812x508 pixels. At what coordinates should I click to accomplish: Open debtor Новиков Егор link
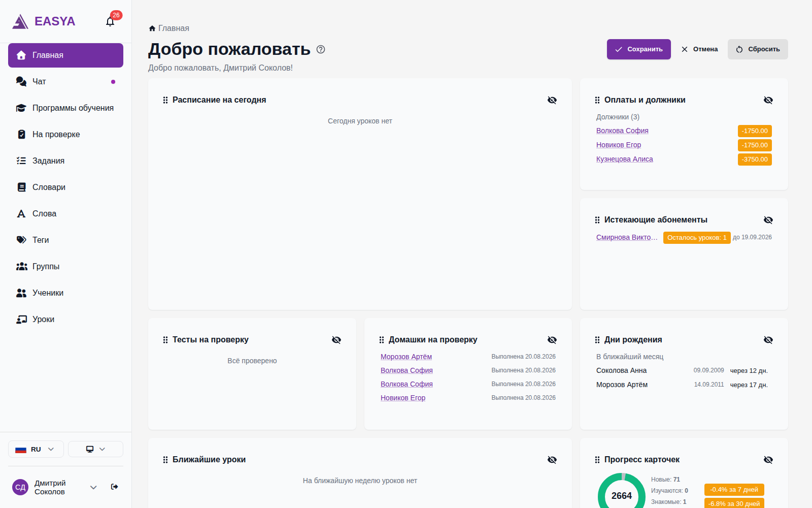coord(619,145)
